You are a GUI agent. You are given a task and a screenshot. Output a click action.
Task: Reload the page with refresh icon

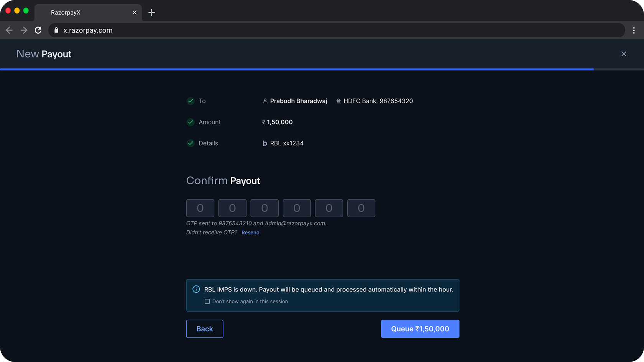coord(38,30)
